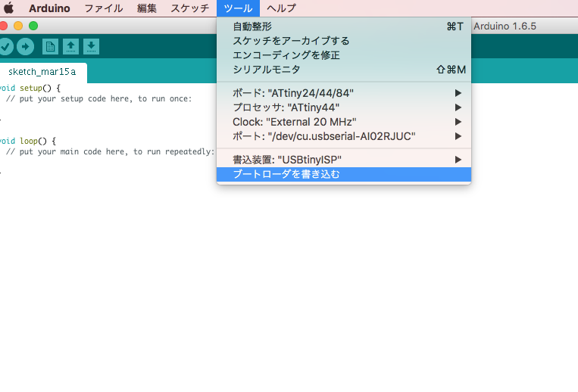Image resolution: width=578 pixels, height=392 pixels.
Task: Expand the プロセッサ "ATtiny44" submenu
Action: (344, 107)
